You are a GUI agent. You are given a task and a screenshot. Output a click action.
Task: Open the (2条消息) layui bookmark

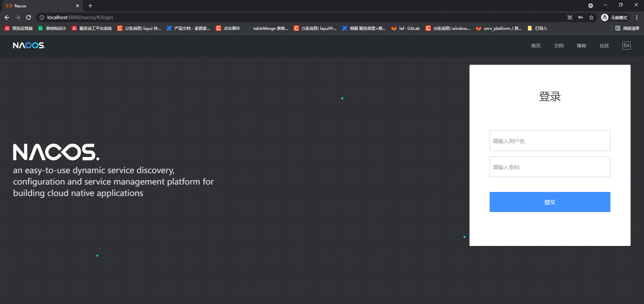(x=139, y=29)
